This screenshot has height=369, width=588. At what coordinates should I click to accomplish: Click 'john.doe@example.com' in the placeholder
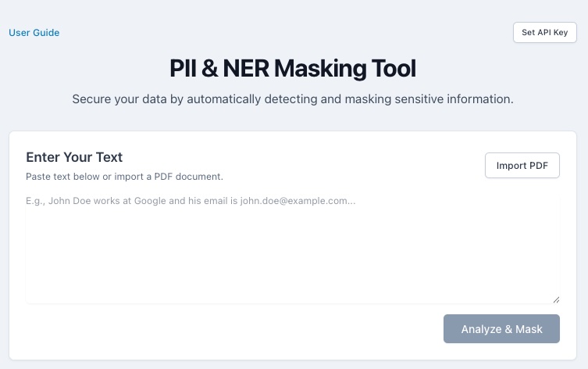click(294, 201)
